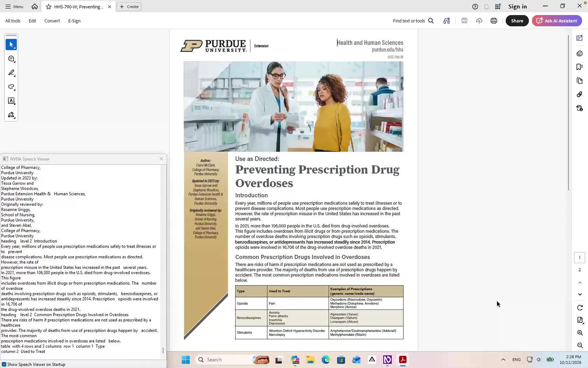Viewport: 588px width, 368px height.
Task: Click the Create new tab button
Action: pos(129,7)
